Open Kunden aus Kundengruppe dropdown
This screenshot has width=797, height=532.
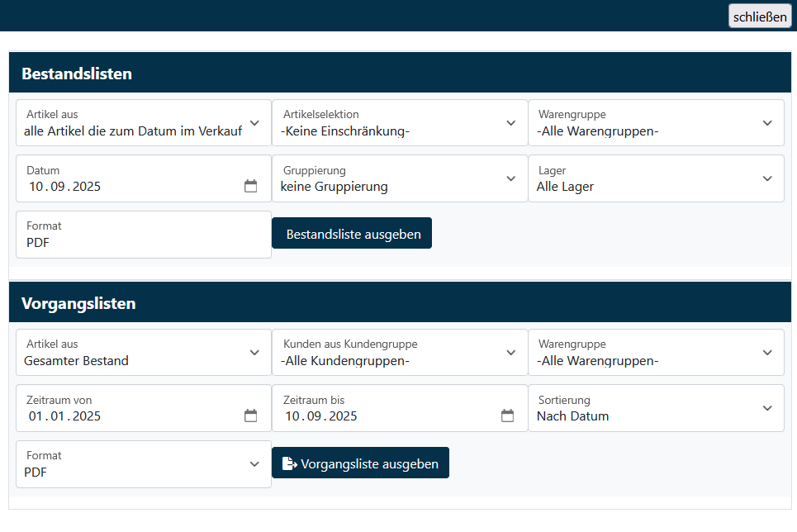point(400,353)
